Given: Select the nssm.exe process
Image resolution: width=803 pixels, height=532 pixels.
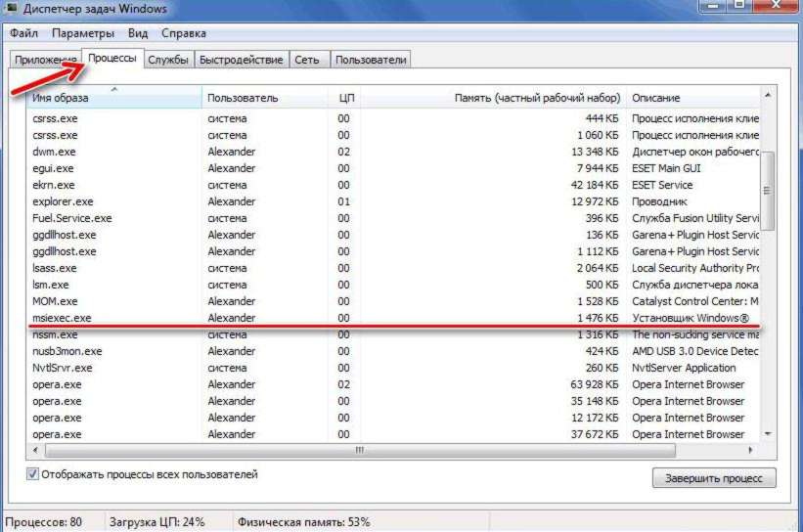Looking at the screenshot, I should click(394, 334).
